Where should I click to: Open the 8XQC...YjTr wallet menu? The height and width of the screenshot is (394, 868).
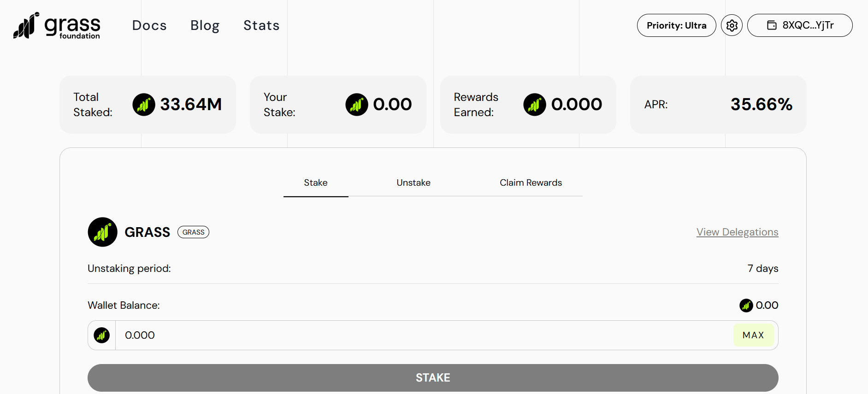point(800,25)
